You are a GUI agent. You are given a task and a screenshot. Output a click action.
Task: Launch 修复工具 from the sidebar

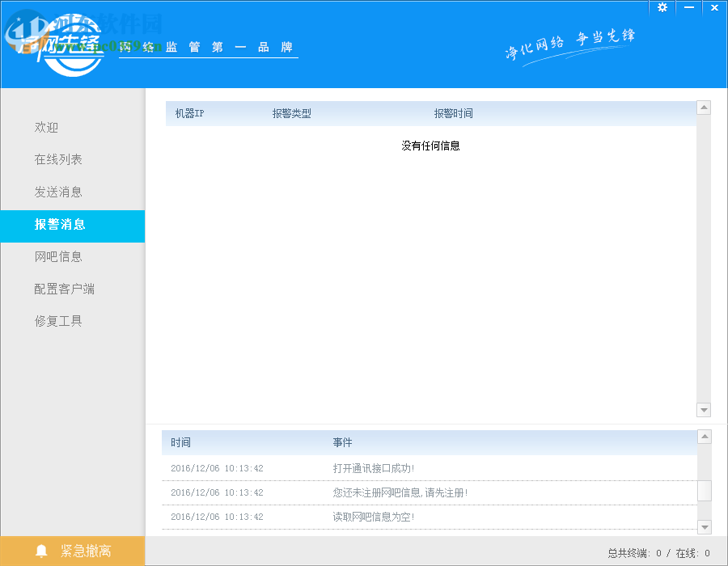pos(57,320)
